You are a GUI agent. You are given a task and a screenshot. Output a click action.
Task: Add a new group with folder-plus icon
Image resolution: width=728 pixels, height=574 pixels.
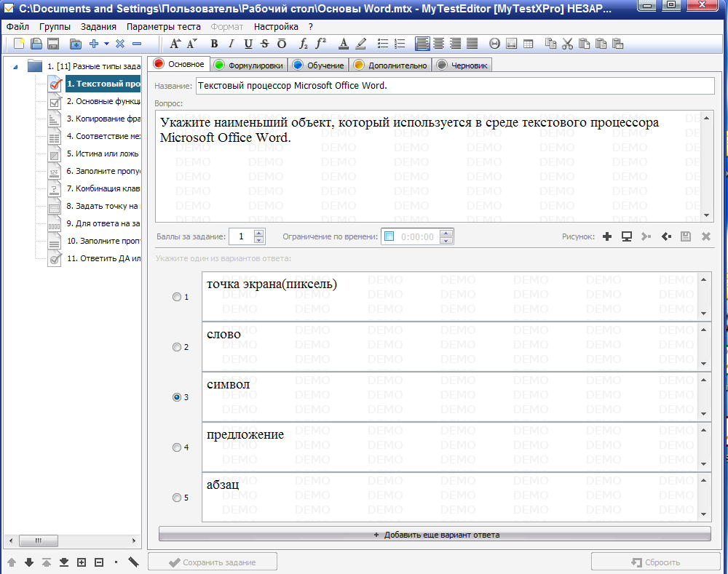(x=76, y=44)
